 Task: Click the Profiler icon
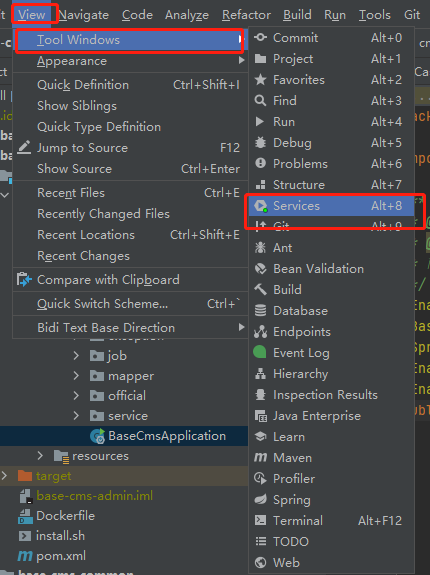pos(260,478)
